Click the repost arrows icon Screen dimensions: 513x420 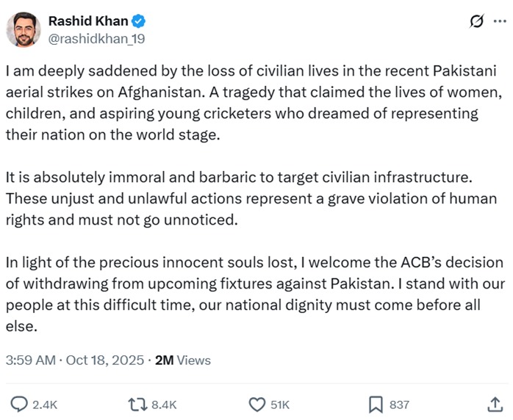(137, 404)
